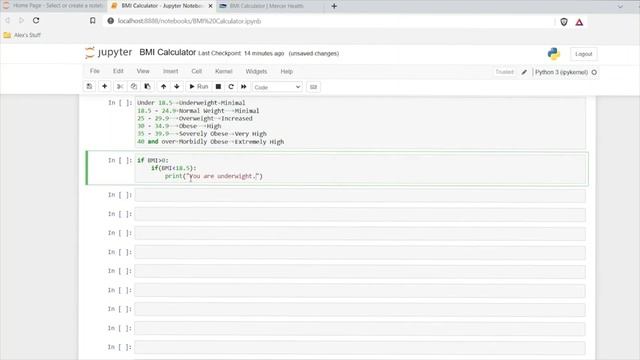Click the last empty cell at the bottom
The image size is (640, 360).
pos(360,347)
